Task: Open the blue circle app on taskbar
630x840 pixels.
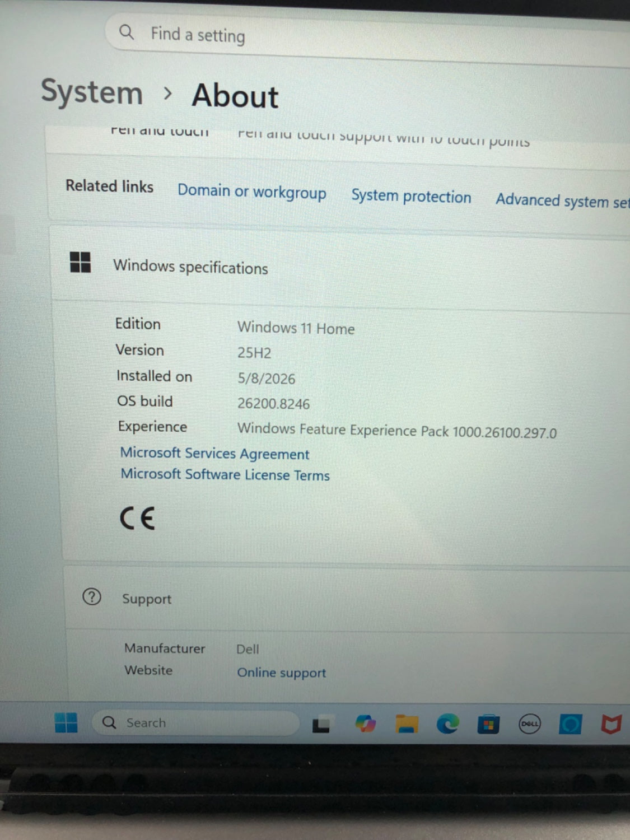Action: click(x=571, y=725)
